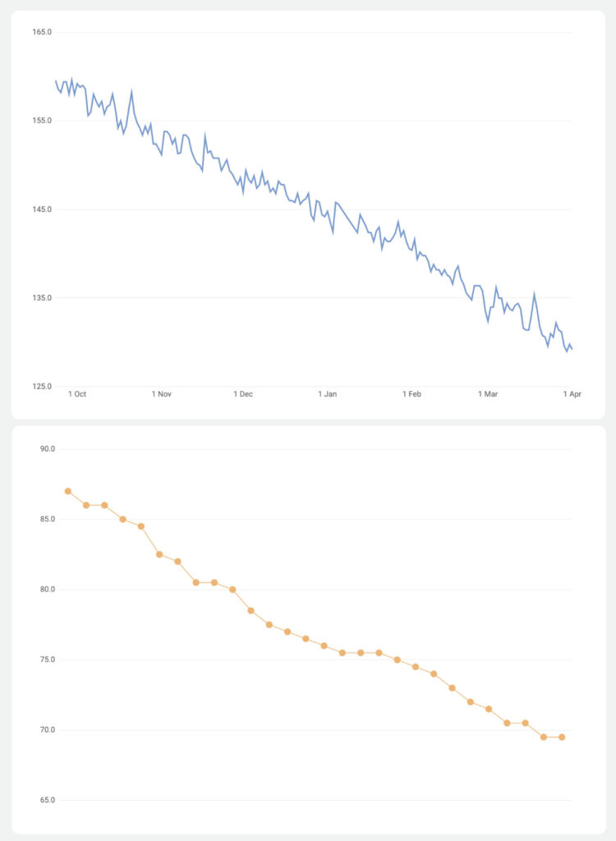Click the 75.0 y-axis label
Screen dimensions: 616x841
[46, 659]
